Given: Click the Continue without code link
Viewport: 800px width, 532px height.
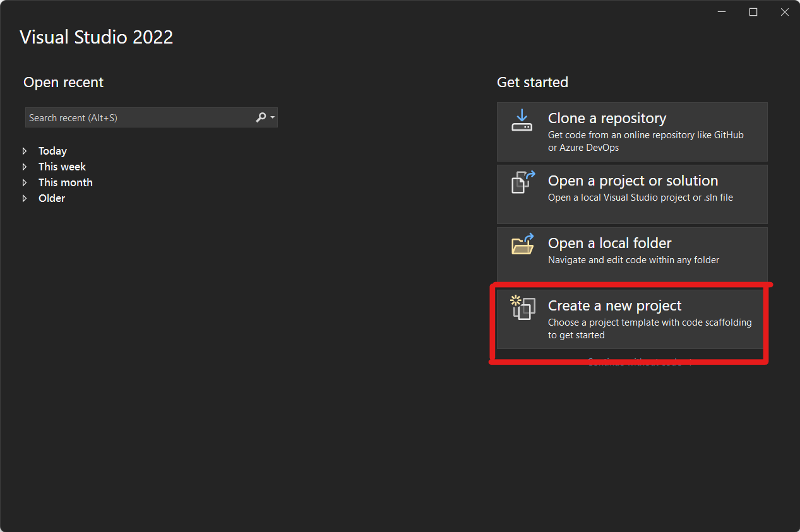Looking at the screenshot, I should (x=635, y=361).
